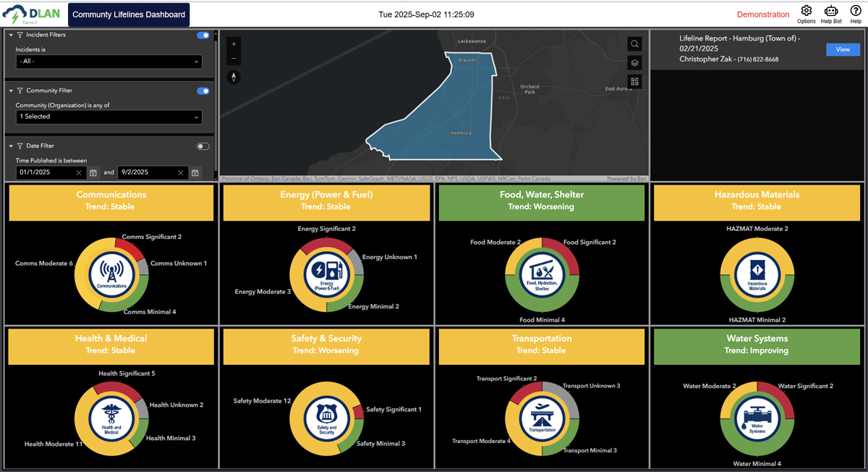The width and height of the screenshot is (868, 472).
Task: Open the basemap gallery on the map
Action: (634, 81)
